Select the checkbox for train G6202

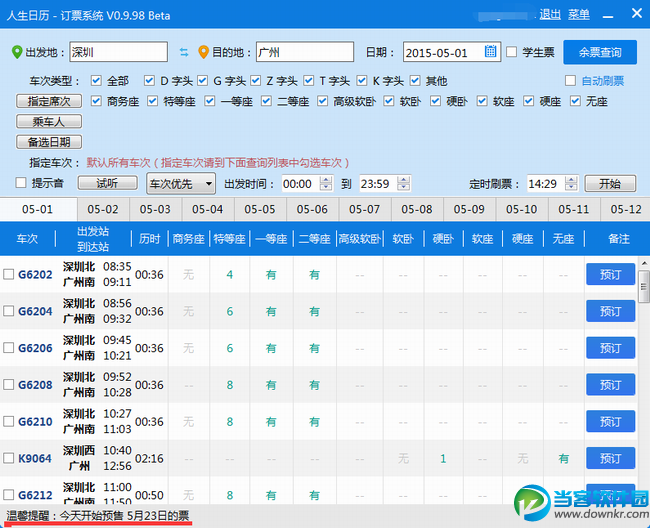(x=9, y=275)
